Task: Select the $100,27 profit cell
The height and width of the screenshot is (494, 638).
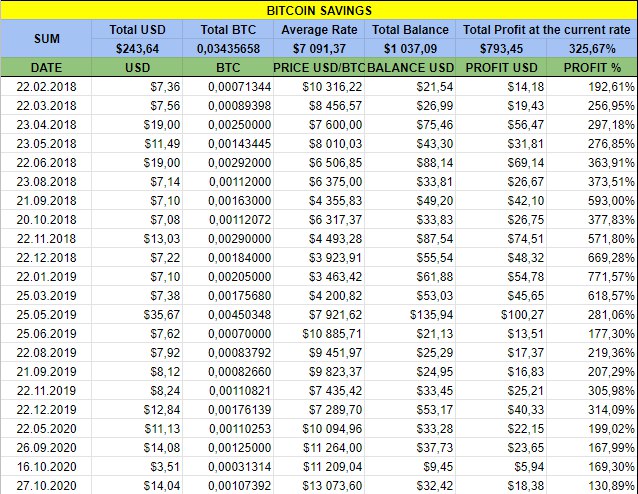Action: point(501,314)
